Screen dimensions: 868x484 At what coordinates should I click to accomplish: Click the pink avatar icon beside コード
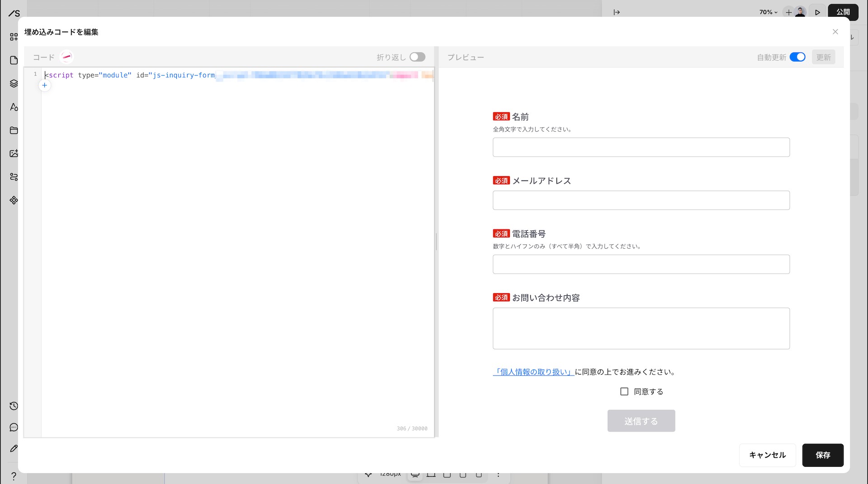click(x=66, y=57)
